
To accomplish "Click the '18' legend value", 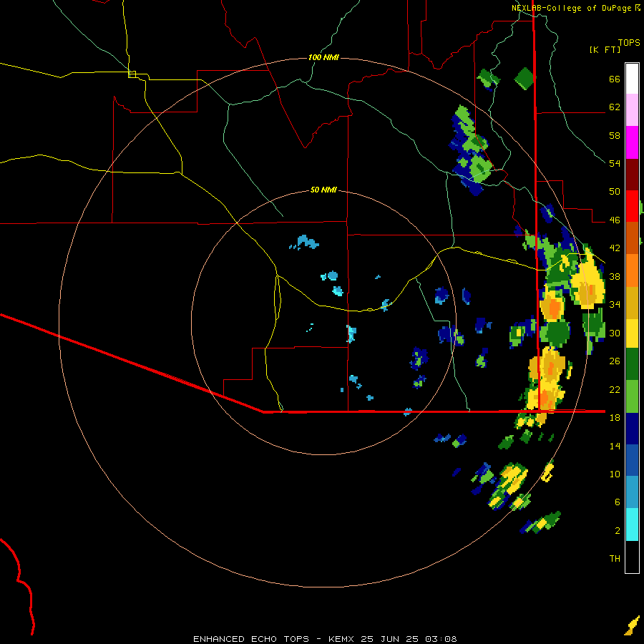I will [x=615, y=418].
